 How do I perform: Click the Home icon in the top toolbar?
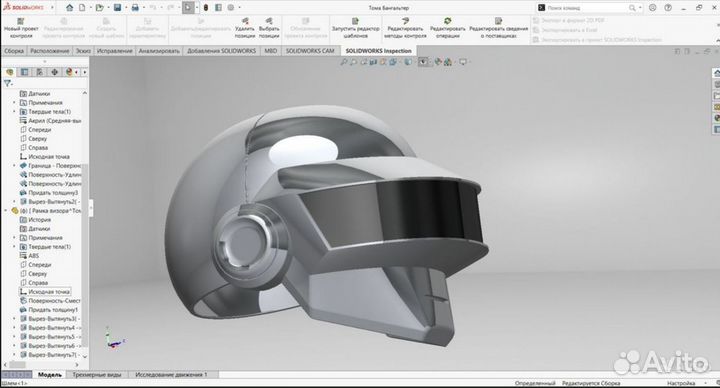point(69,7)
